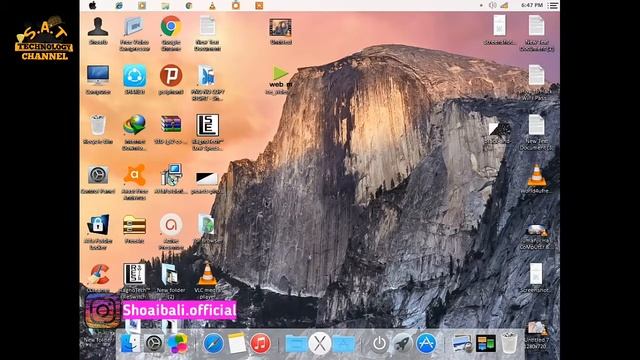Click the network signal menu bar icon

coord(504,5)
